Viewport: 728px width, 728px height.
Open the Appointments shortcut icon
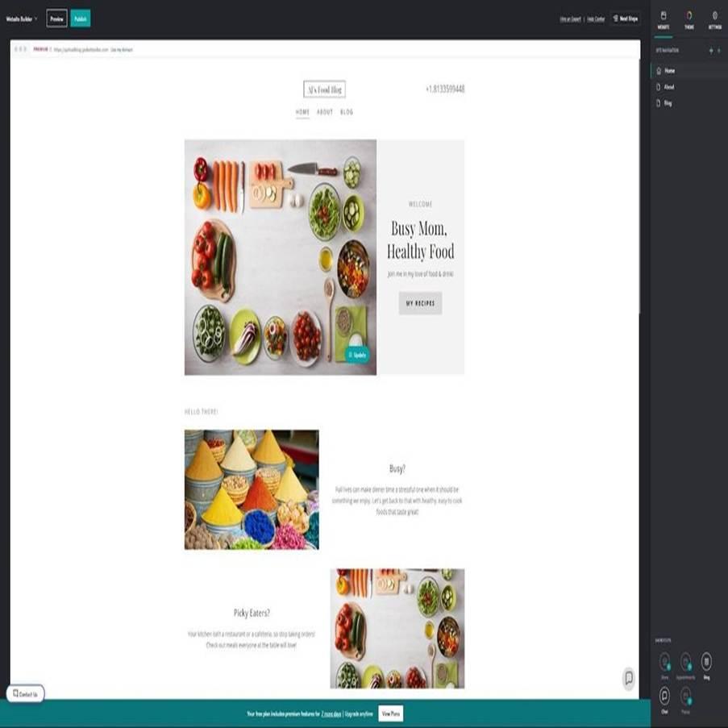pyautogui.click(x=685, y=663)
